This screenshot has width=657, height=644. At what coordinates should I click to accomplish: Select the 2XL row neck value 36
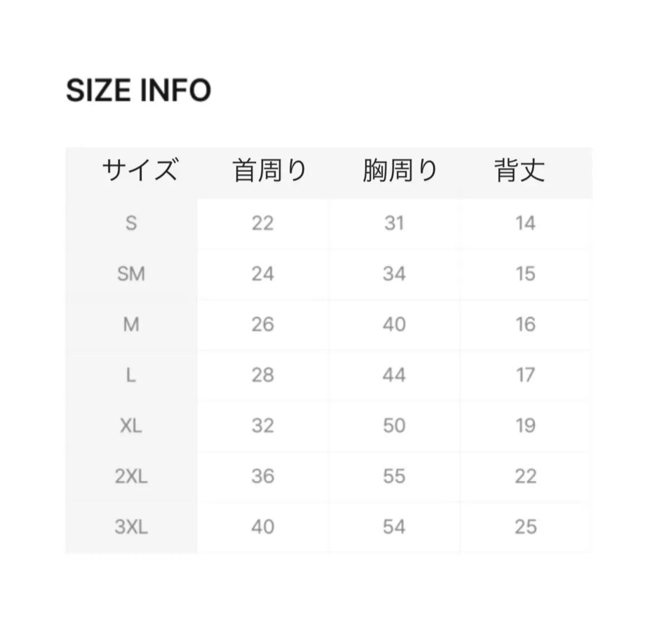pyautogui.click(x=262, y=477)
